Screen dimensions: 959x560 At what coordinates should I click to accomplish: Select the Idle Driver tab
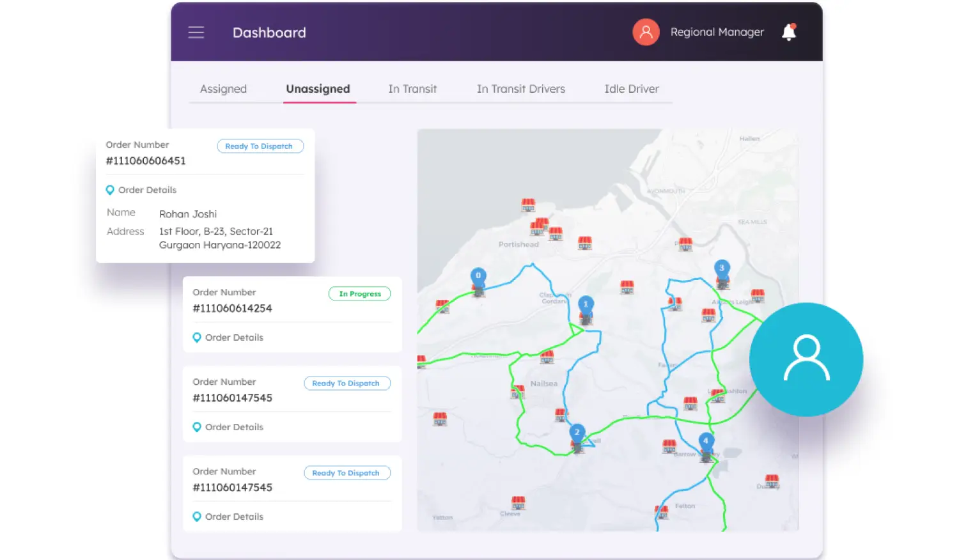click(632, 89)
